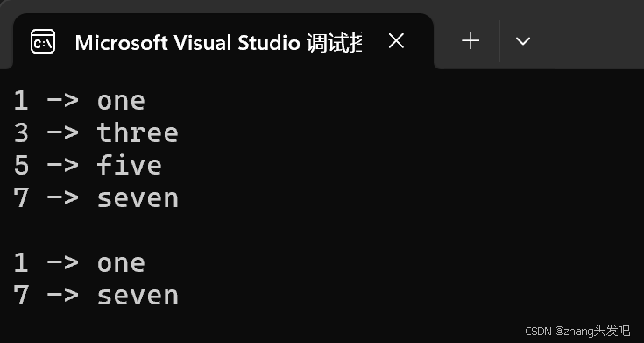The width and height of the screenshot is (644, 343).
Task: Click "1 -> one" in the lower output group
Action: click(79, 263)
